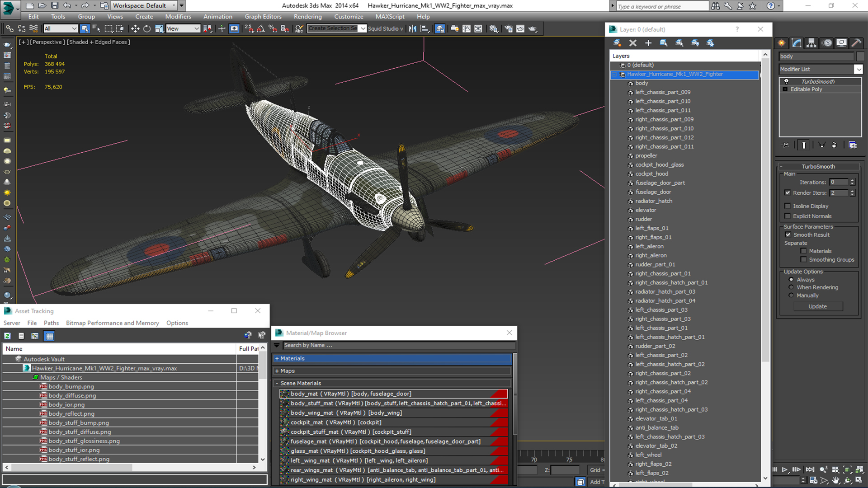Open the Hierarchy command panel tab
868x488 pixels.
(811, 43)
